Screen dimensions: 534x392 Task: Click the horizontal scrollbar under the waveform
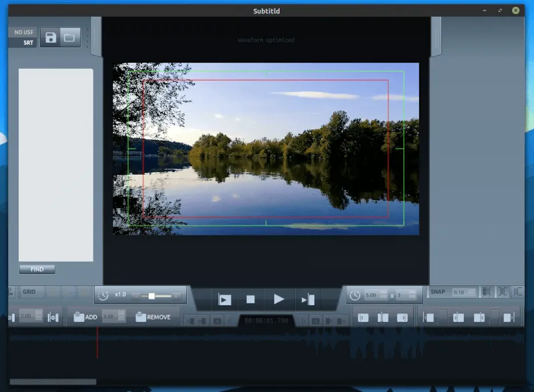[x=53, y=382]
